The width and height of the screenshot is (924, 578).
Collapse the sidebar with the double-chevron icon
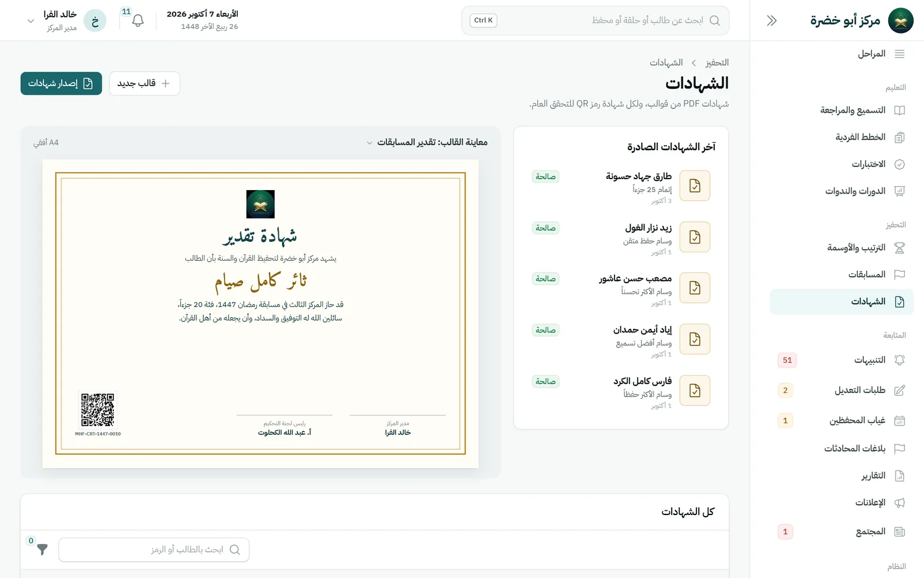(772, 21)
